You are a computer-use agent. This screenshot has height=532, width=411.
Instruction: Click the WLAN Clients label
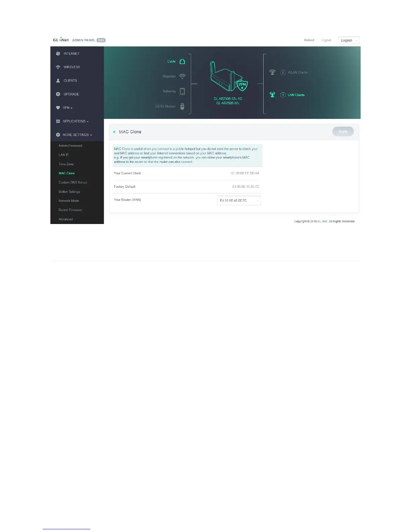point(298,73)
